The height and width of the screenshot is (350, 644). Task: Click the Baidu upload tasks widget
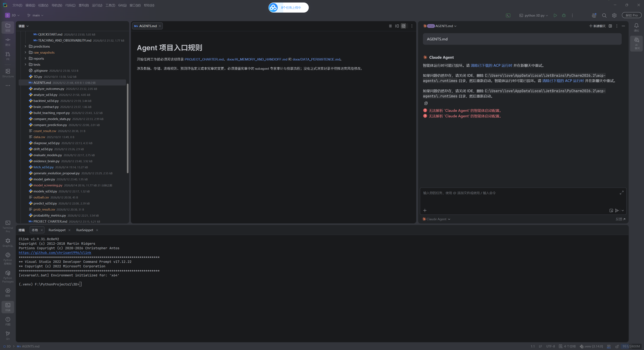pyautogui.click(x=288, y=8)
